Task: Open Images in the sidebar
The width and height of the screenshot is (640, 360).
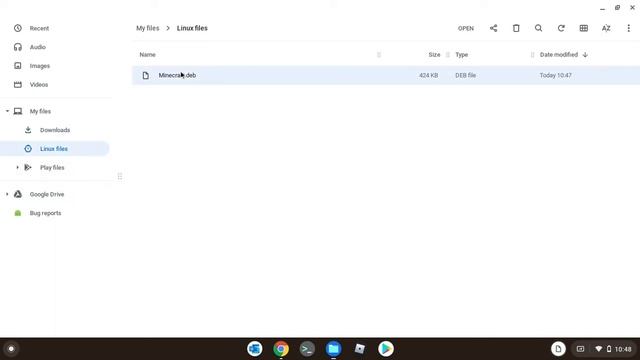Action: 40,66
